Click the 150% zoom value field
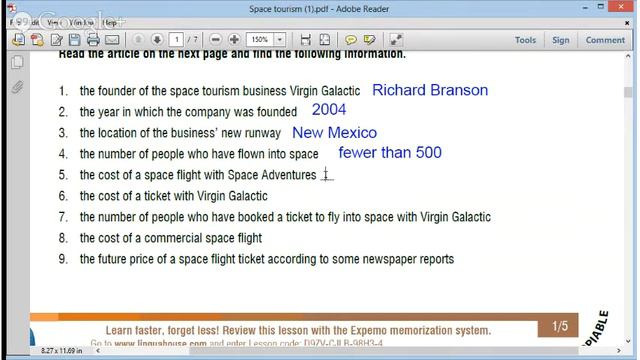The image size is (640, 360). point(260,40)
